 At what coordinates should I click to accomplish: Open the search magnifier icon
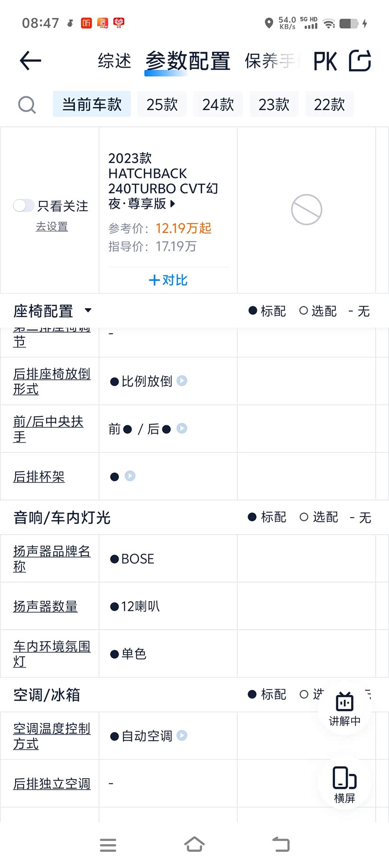[x=27, y=105]
